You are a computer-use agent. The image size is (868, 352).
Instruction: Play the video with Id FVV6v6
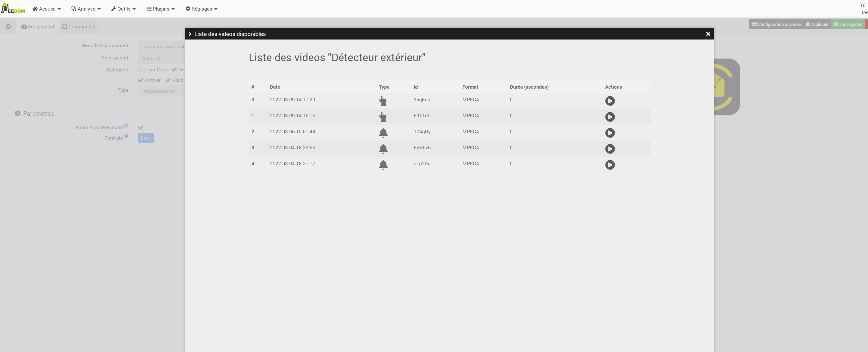(610, 149)
